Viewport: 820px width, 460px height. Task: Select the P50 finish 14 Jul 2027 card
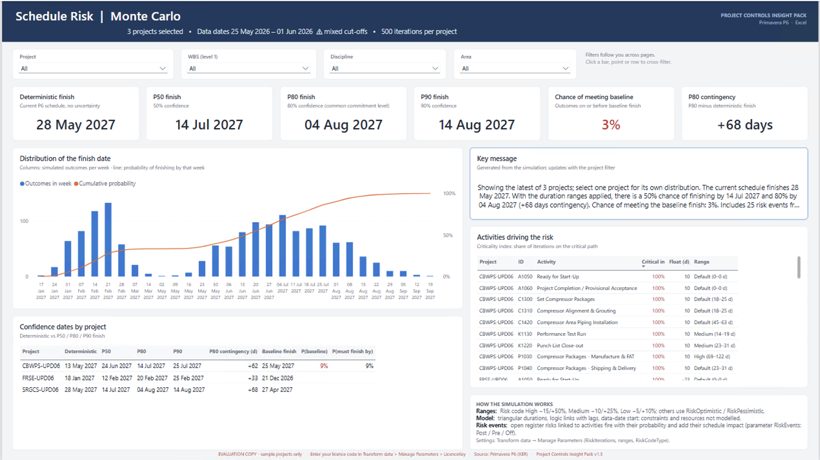[x=209, y=113]
